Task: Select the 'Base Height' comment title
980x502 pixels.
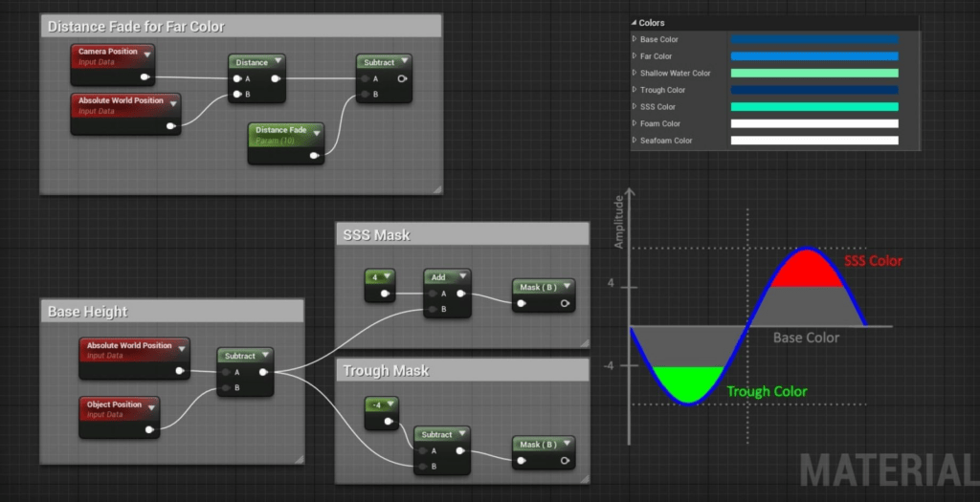Action: tap(87, 312)
